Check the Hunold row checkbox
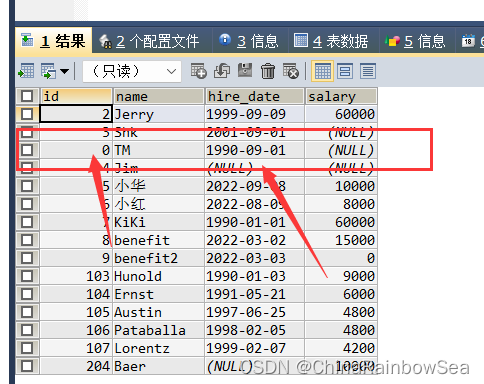484x384 pixels. [27, 276]
